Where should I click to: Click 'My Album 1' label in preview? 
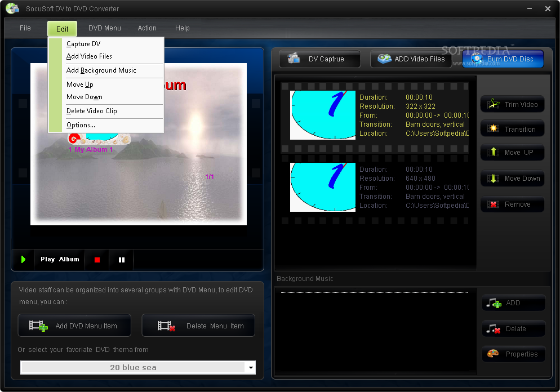click(x=90, y=150)
